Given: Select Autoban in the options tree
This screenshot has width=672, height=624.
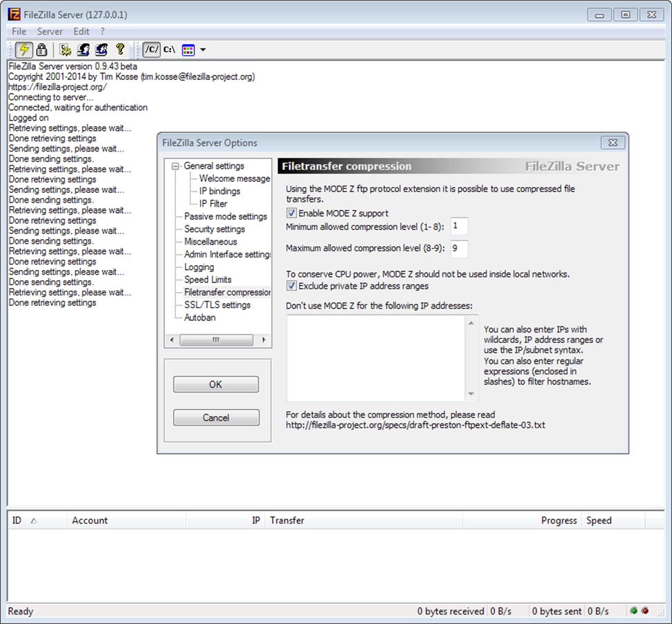Looking at the screenshot, I should tap(200, 318).
